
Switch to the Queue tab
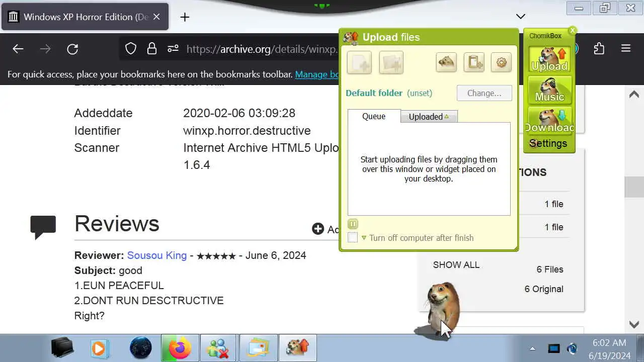point(374,116)
